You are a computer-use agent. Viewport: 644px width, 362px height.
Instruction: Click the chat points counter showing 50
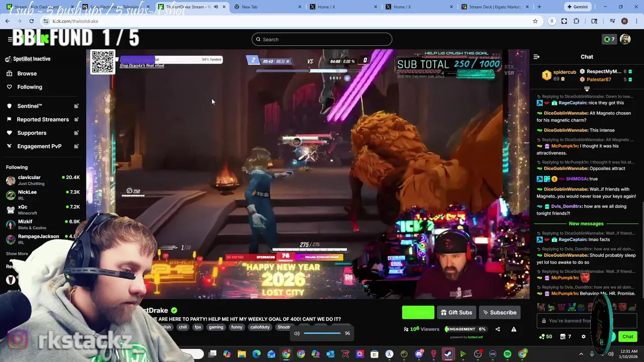(x=545, y=336)
